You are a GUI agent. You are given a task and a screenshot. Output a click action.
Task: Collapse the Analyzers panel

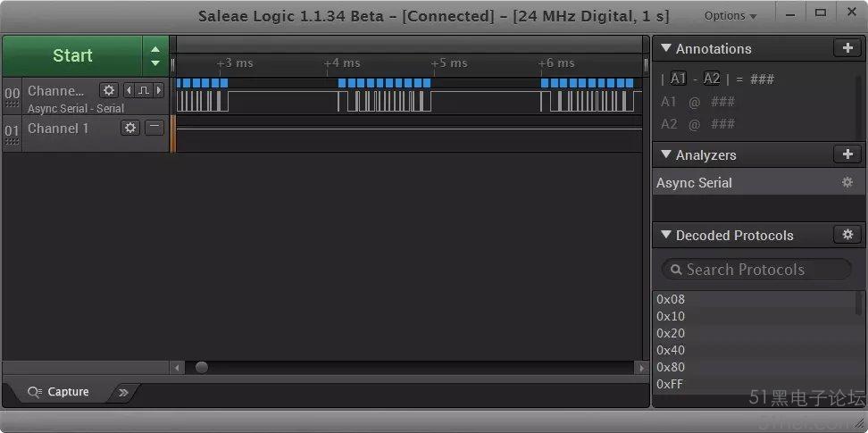(666, 154)
